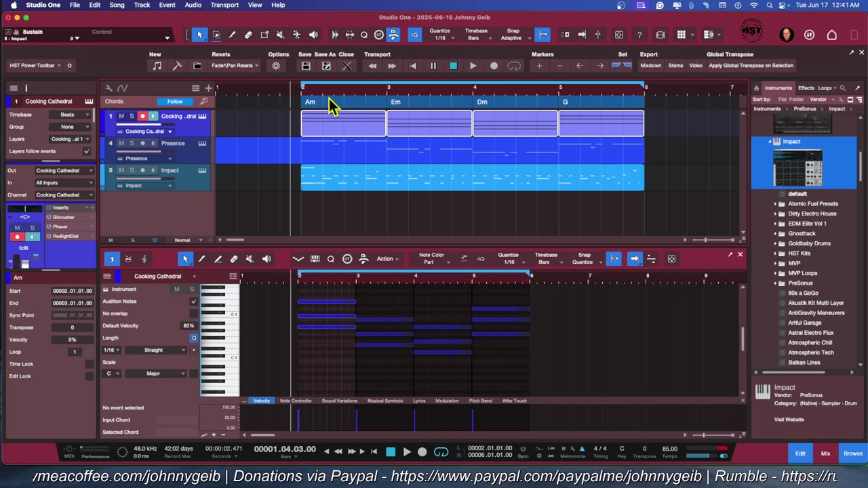Open the Song menu
868x488 pixels.
(117, 5)
